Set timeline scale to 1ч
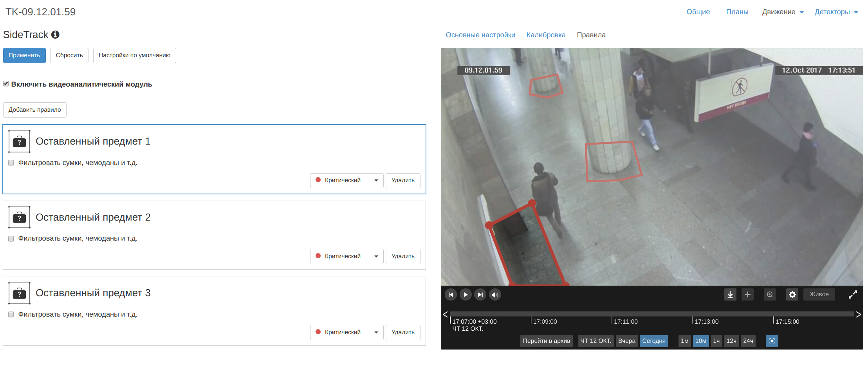The height and width of the screenshot is (384, 868). point(716,341)
